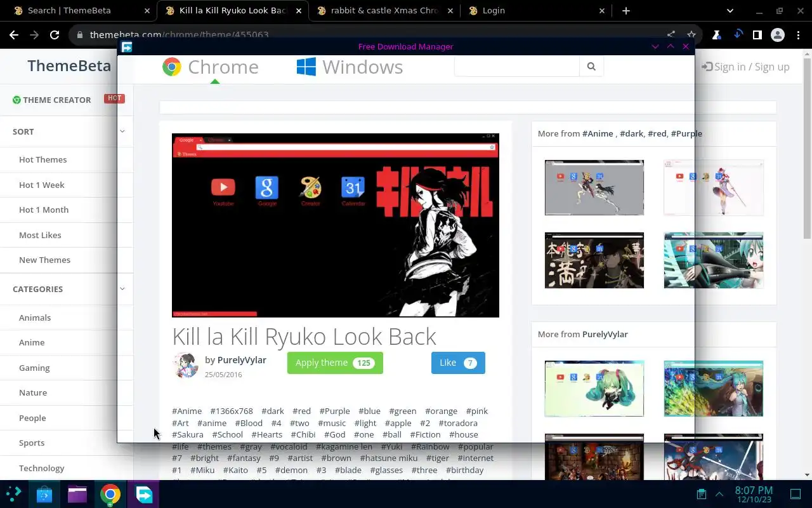Screen dimensions: 812x508
Task: Open Most Likes list
Action: (40, 235)
